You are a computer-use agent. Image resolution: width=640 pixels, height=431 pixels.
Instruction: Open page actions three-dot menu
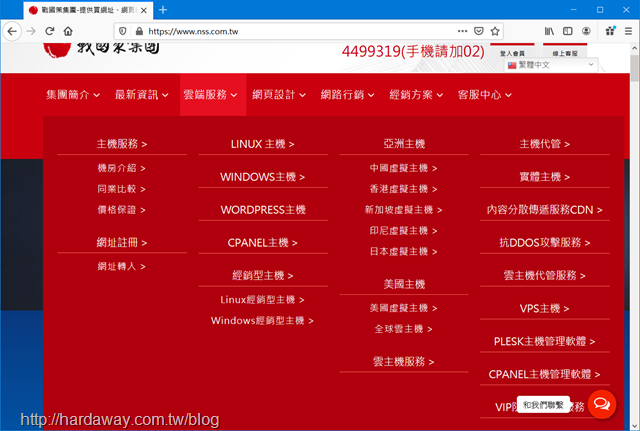click(462, 31)
